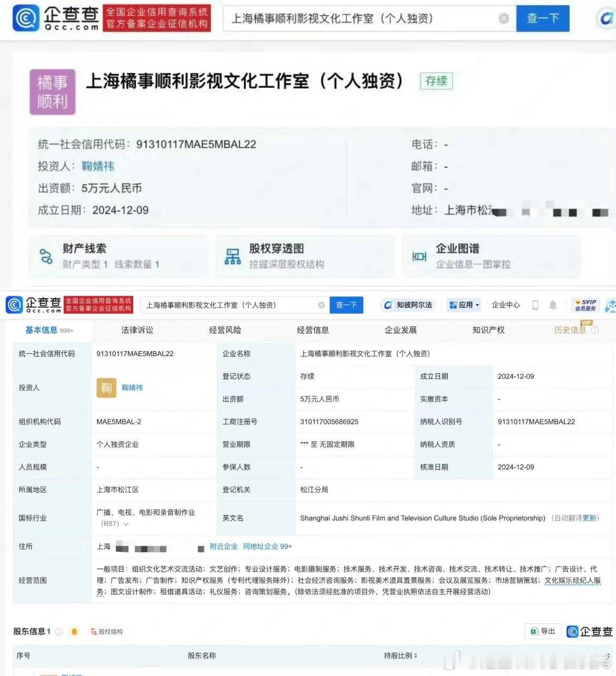Screen dimensions: 616x676
Task: Click the 核准日期 value 2024-12-09
Action: (x=516, y=467)
